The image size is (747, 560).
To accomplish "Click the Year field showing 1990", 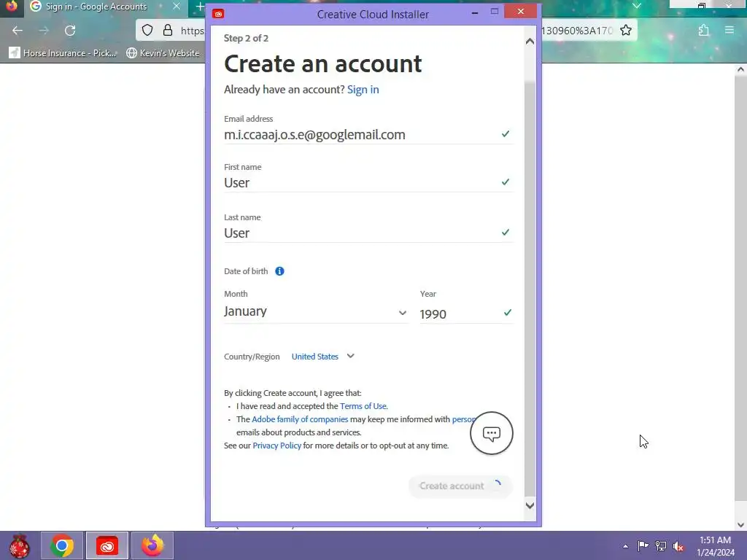I will pos(466,314).
